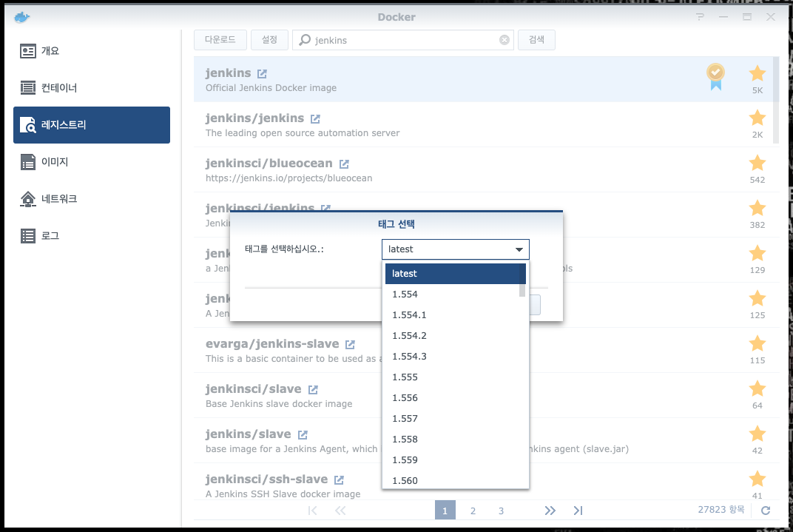Image resolution: width=793 pixels, height=532 pixels.
Task: Click the jenkins search input field
Action: click(x=403, y=40)
